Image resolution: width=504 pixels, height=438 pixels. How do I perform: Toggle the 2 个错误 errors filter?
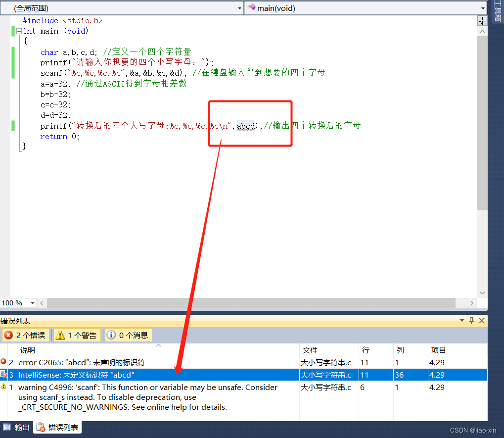(x=25, y=335)
